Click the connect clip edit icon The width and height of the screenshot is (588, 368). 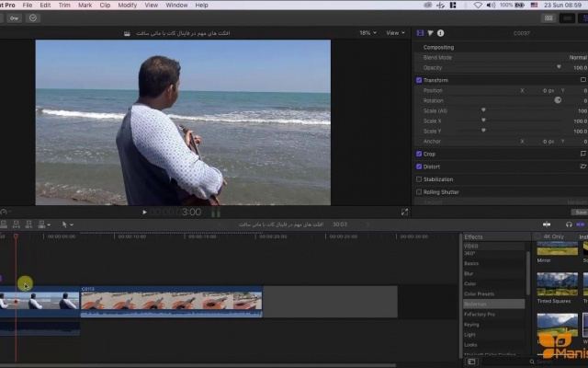coord(4,224)
